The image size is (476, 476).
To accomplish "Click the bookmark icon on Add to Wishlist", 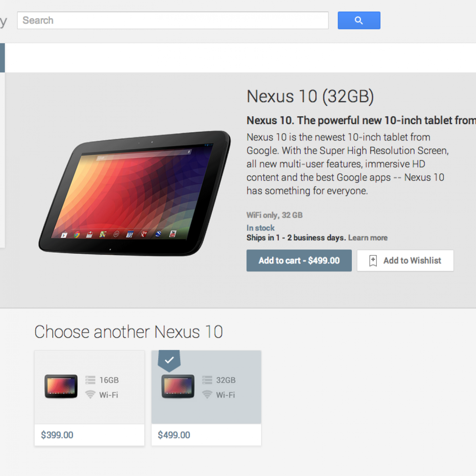I will coord(373,261).
